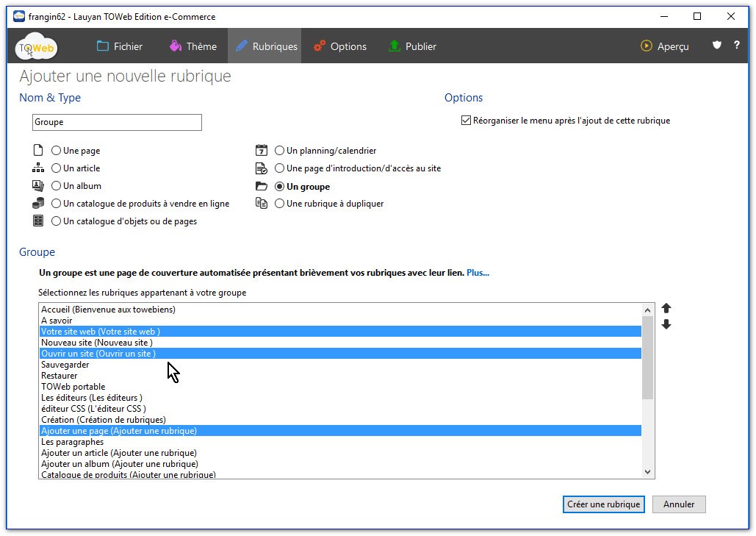Click the calendar icon beside planning option
Image resolution: width=756 pixels, height=536 pixels.
pyautogui.click(x=261, y=150)
